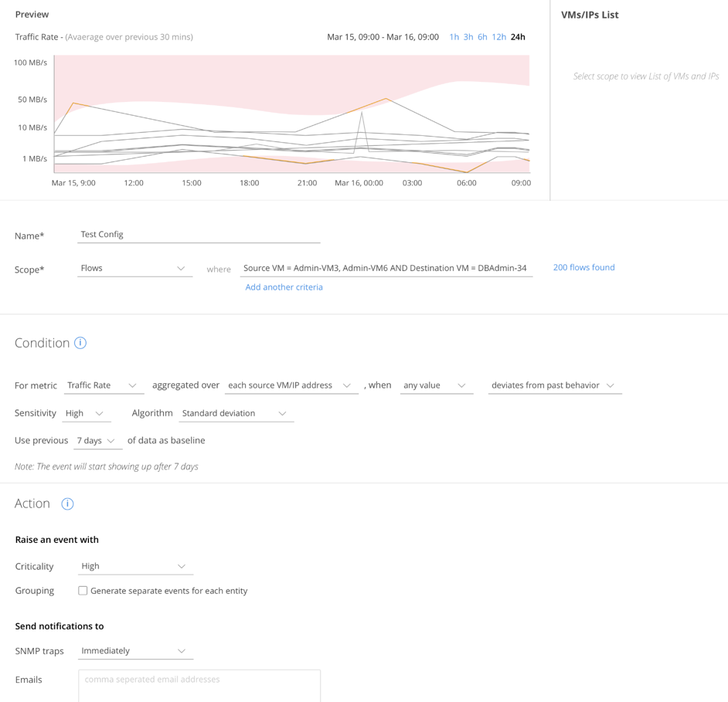Open the Criticality High dropdown

click(x=135, y=567)
